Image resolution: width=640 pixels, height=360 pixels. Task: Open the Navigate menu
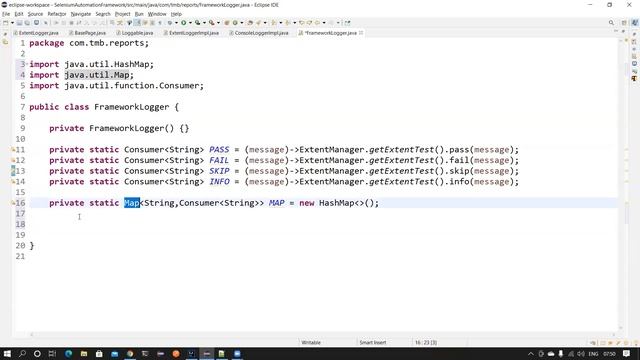(x=81, y=14)
